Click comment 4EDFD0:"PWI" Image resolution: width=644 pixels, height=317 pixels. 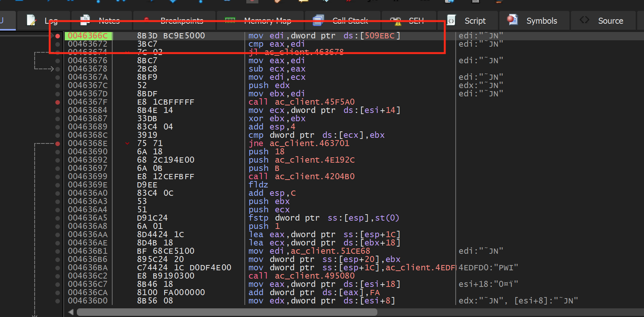point(488,268)
